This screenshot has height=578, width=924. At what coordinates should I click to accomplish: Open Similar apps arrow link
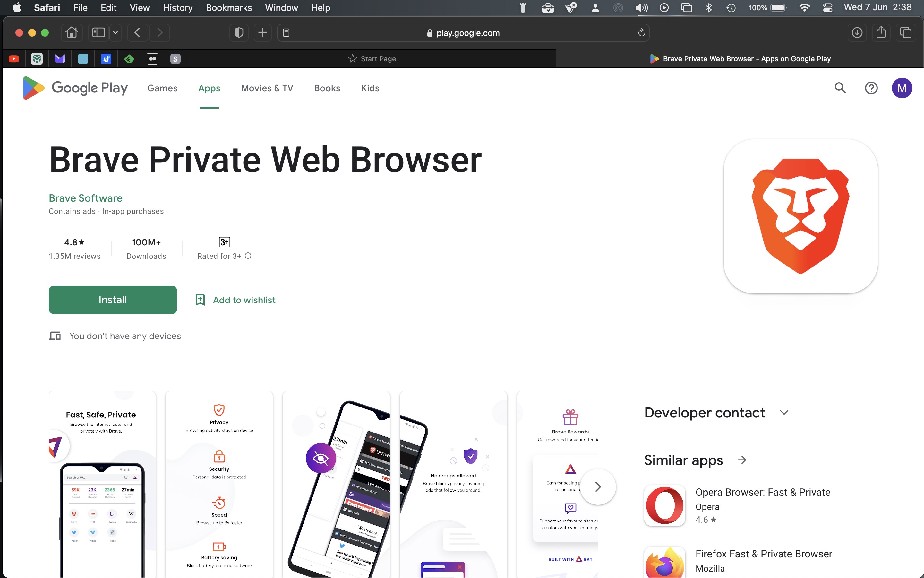(x=742, y=460)
